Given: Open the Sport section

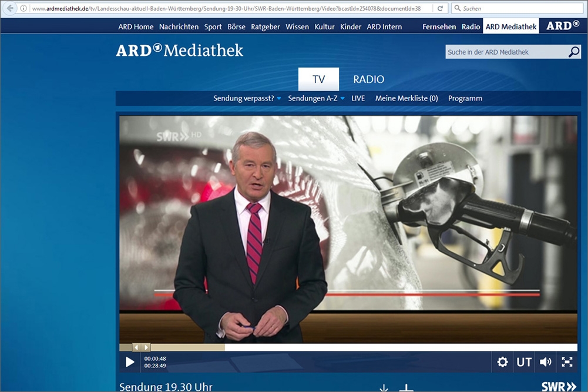Looking at the screenshot, I should 213,26.
